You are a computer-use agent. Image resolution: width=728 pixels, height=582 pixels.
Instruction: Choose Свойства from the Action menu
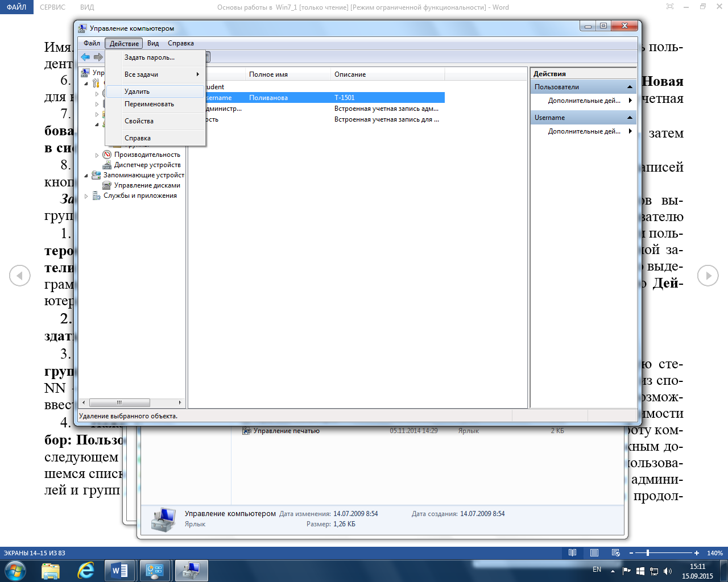155,121
